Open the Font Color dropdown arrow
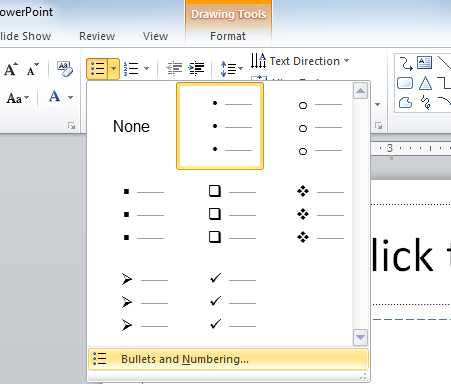The width and height of the screenshot is (451, 384). click(70, 97)
